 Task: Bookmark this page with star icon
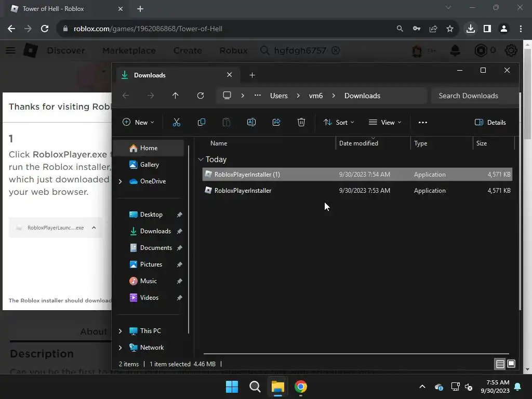tap(450, 29)
